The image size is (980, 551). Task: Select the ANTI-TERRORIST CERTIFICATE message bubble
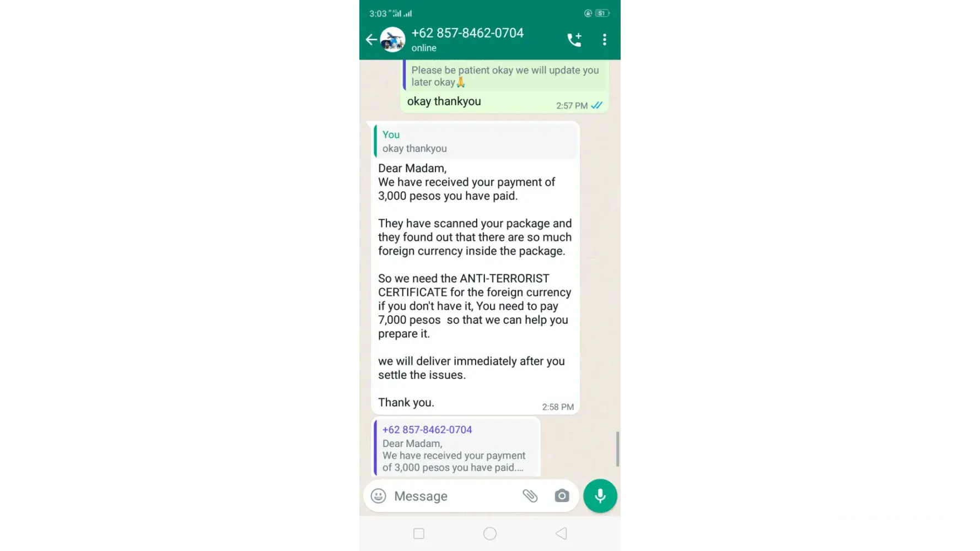pyautogui.click(x=475, y=268)
